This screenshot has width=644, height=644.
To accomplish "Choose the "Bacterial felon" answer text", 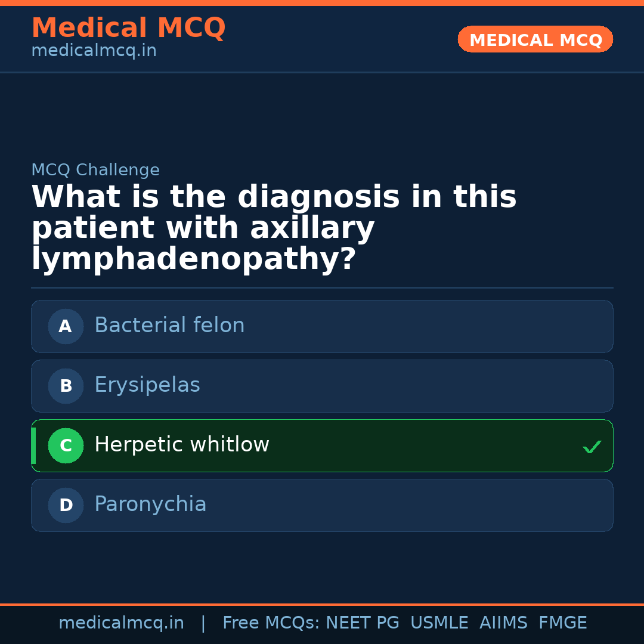I will tap(169, 326).
